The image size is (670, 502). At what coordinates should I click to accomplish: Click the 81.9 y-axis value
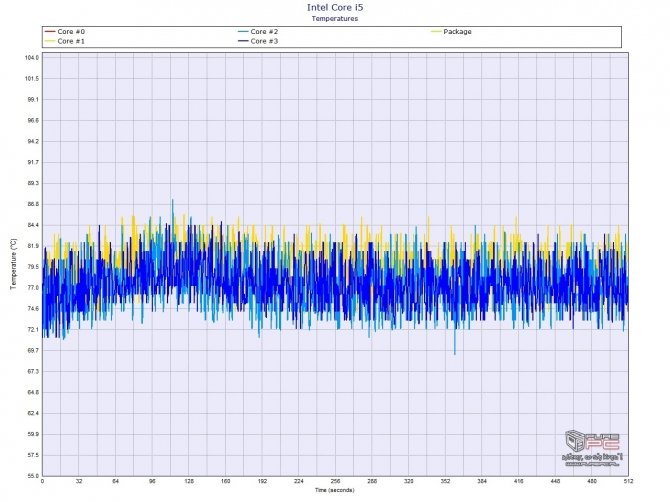tap(32, 246)
